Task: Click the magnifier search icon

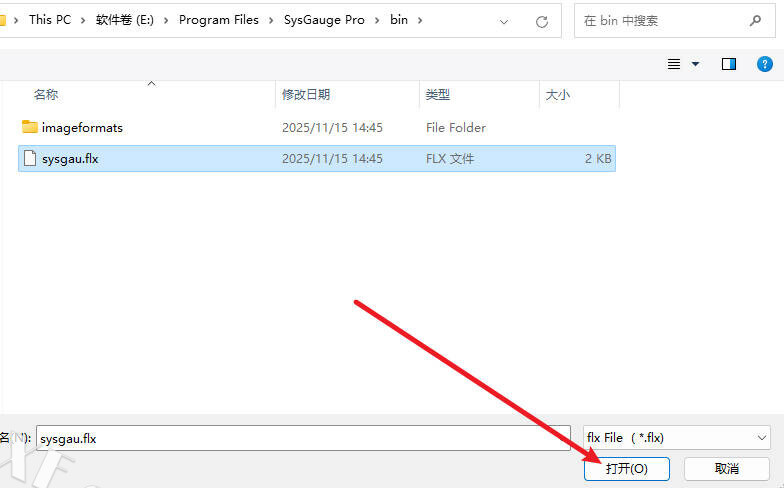Action: pyautogui.click(x=755, y=20)
